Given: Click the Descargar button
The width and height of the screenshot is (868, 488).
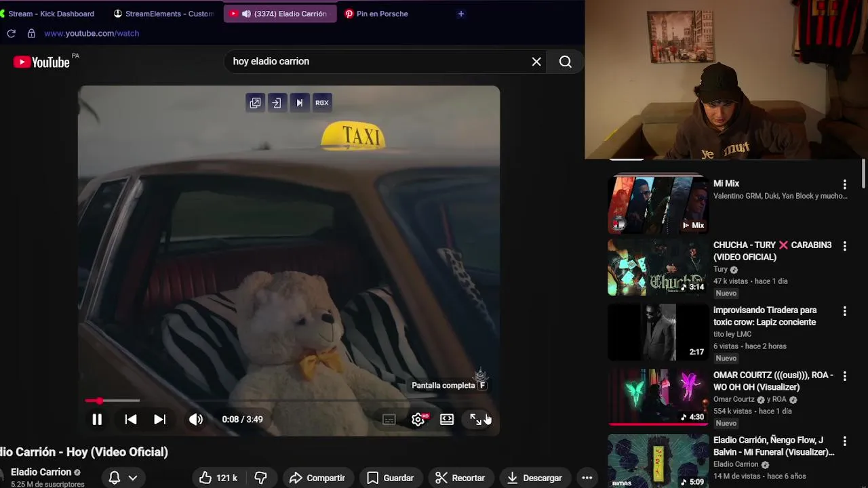Looking at the screenshot, I should pos(534,478).
